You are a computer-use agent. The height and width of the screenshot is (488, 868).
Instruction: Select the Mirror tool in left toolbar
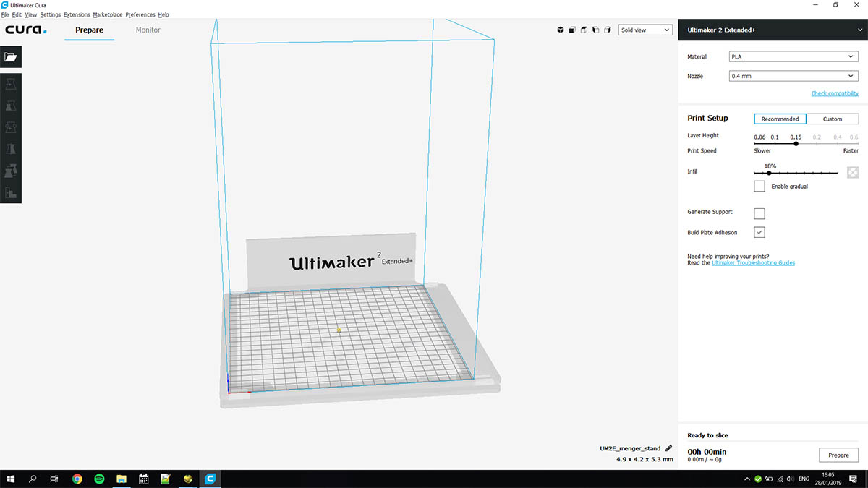click(x=11, y=150)
